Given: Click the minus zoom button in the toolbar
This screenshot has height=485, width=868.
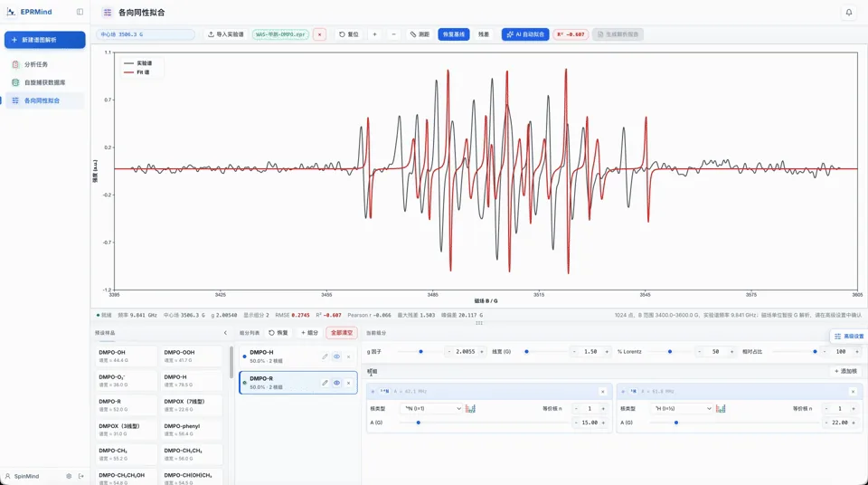Looking at the screenshot, I should (393, 34).
